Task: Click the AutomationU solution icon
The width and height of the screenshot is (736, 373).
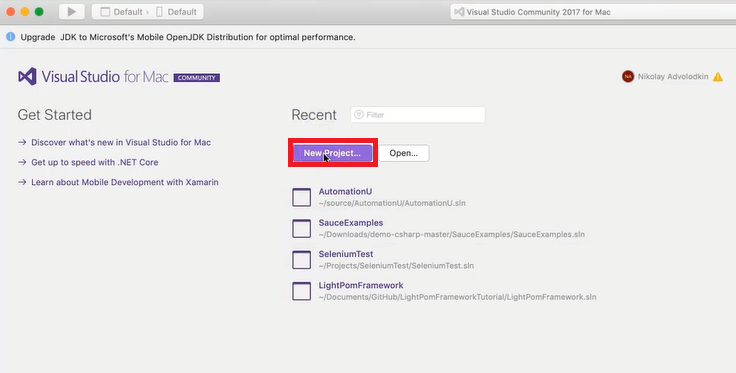Action: pos(301,197)
